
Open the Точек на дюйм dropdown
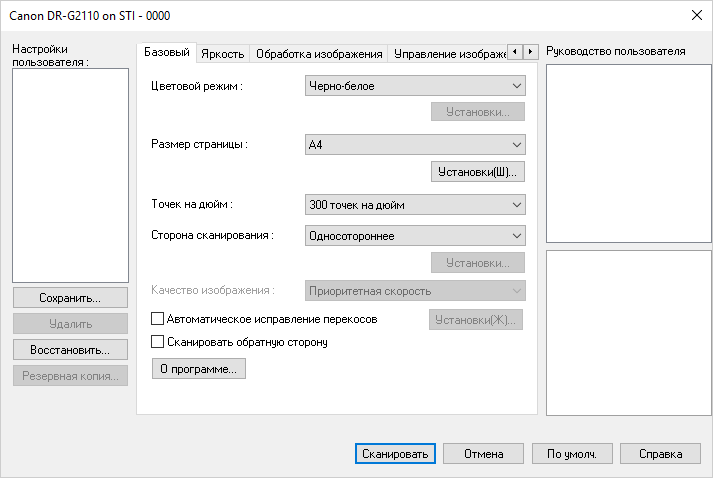(415, 205)
